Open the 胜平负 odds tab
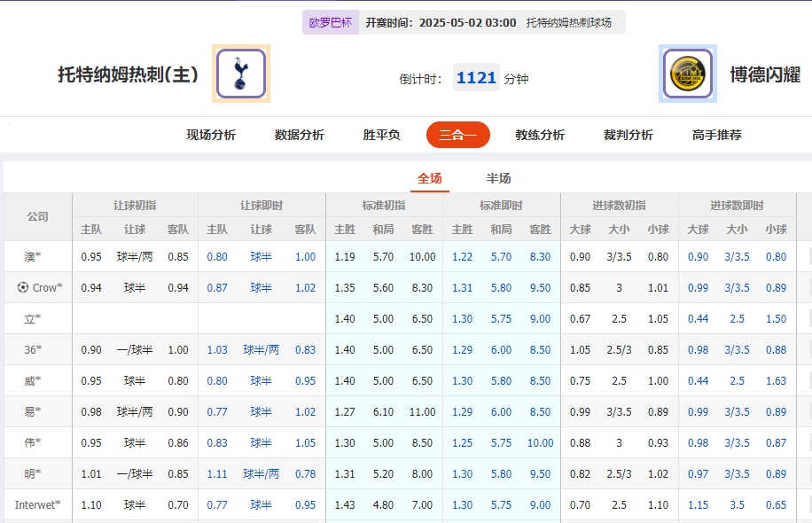The height and width of the screenshot is (523, 812). 380,135
